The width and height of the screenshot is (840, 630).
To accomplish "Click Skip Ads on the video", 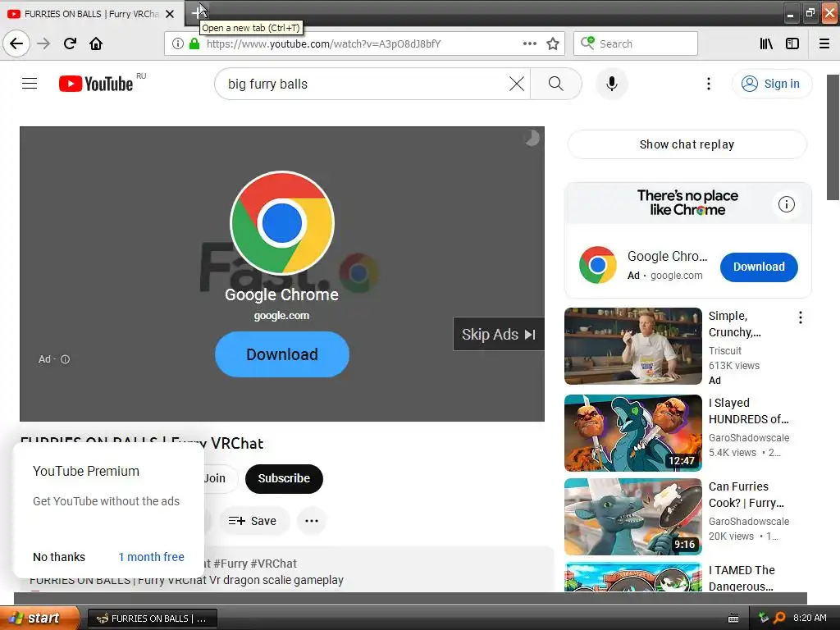I will (x=498, y=335).
